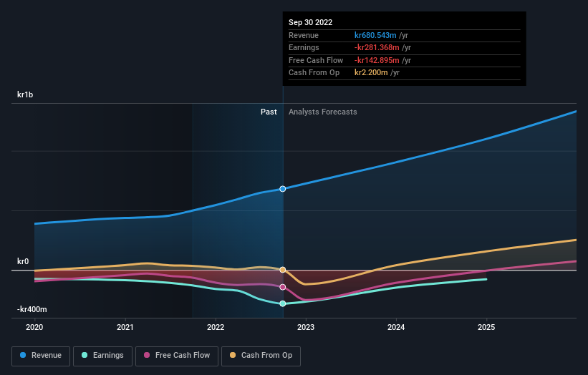Click the 2021 x-axis label
Screen dimensions: 588x375
125,328
